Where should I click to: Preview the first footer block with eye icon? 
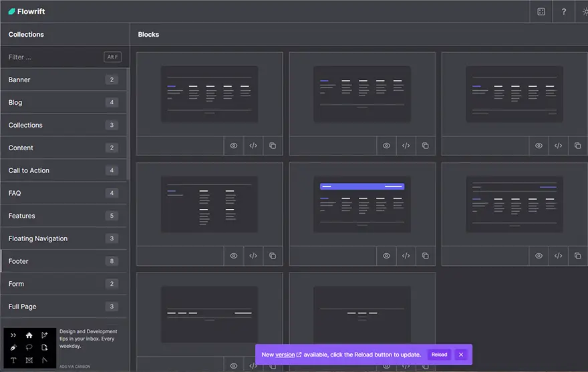point(234,146)
